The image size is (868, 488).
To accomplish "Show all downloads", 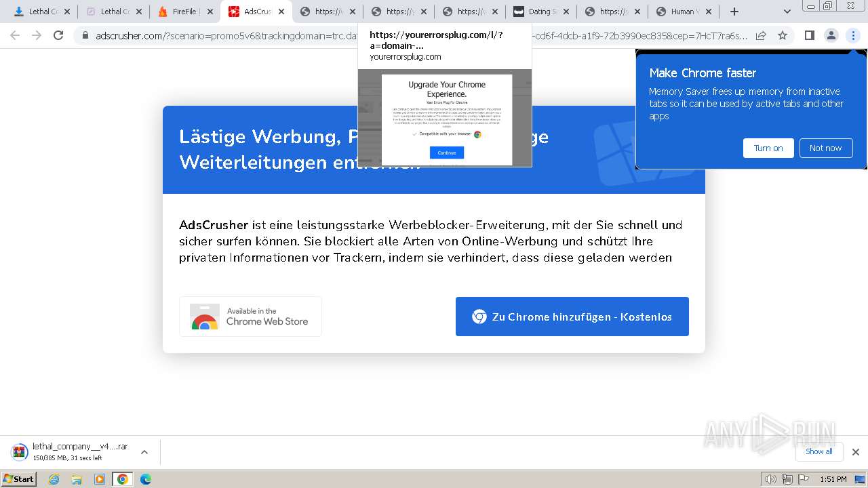I will [819, 451].
